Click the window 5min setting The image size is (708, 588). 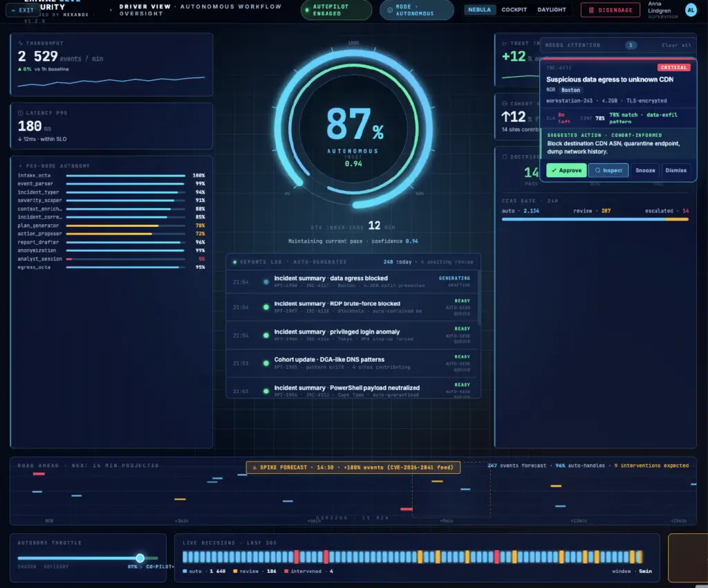[632, 571]
